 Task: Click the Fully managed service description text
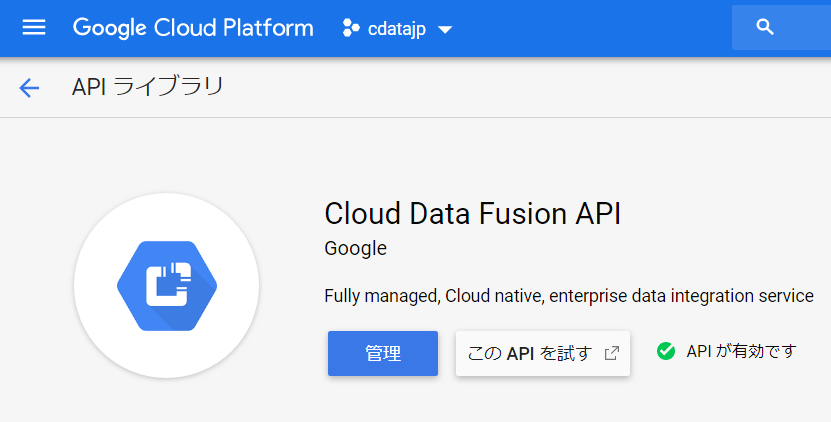(x=569, y=297)
